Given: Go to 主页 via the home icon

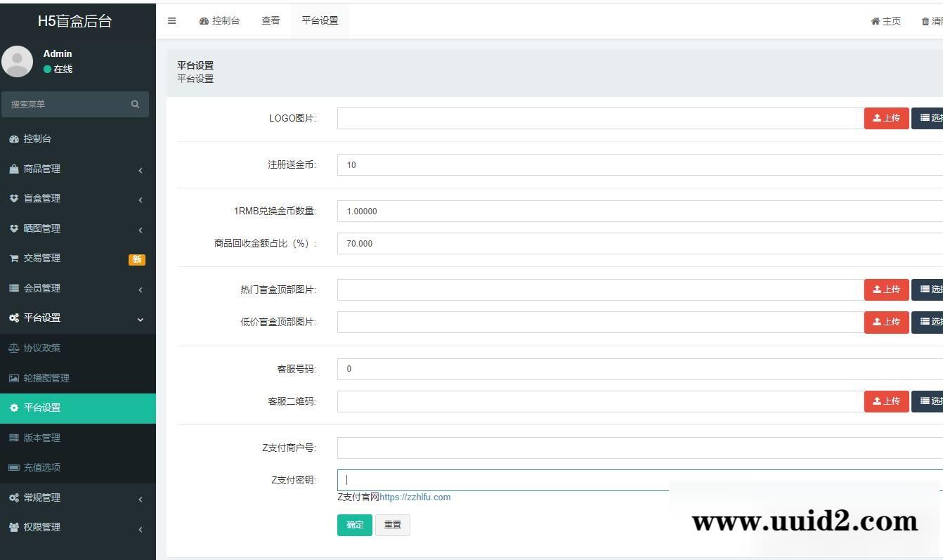Looking at the screenshot, I should (885, 21).
